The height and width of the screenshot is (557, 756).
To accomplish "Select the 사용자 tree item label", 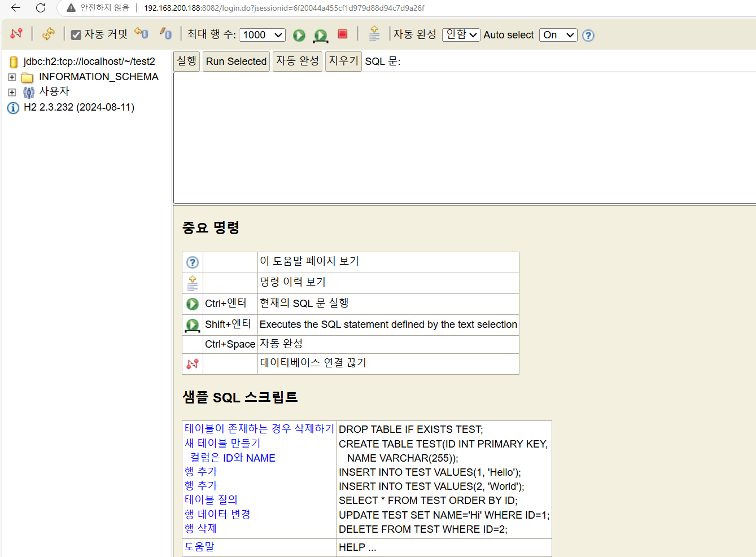I will pos(54,91).
